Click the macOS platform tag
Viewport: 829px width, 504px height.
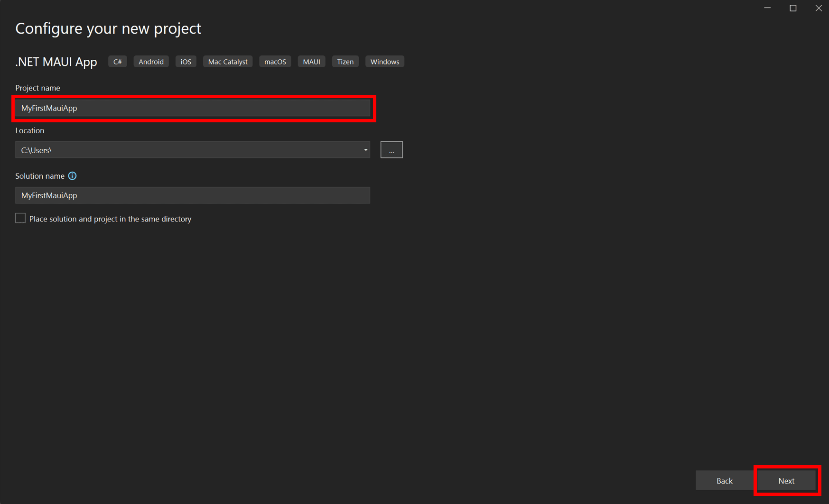pos(275,62)
